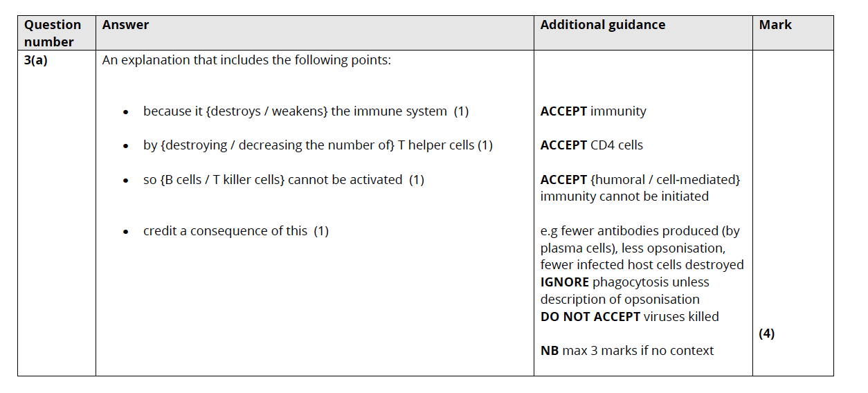
Task: Click "e.g fewer antibodies produced" line
Action: pyautogui.click(x=640, y=231)
